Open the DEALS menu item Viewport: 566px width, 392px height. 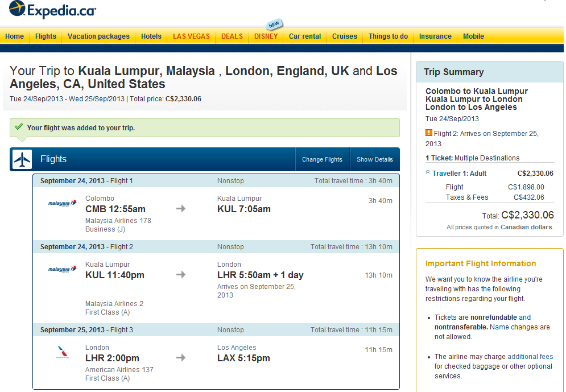232,36
